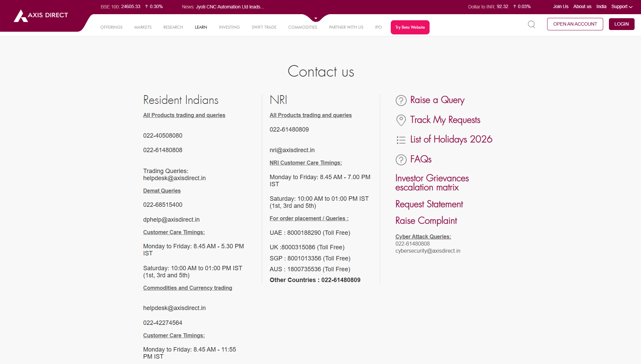Open the Swift Trade menu
This screenshot has height=364, width=641.
click(264, 27)
